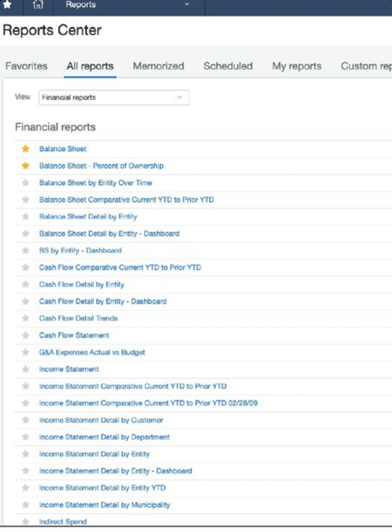Click star by Income Statement Detail by Department
This screenshot has width=392, height=532.
click(25, 437)
